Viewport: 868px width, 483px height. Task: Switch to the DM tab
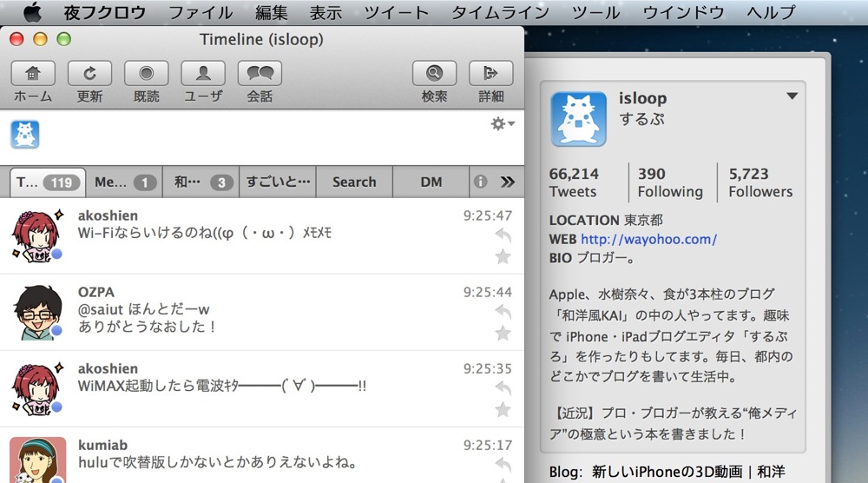(431, 182)
